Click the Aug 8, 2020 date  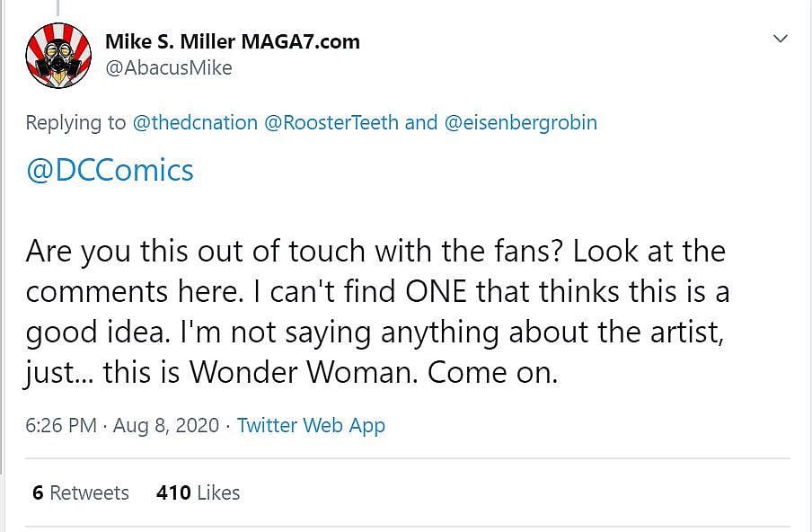pos(166,425)
